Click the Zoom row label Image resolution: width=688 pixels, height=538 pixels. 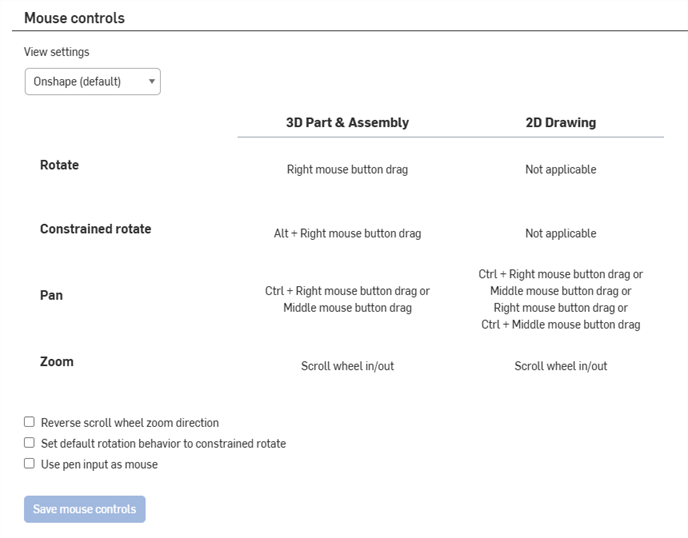pyautogui.click(x=56, y=361)
